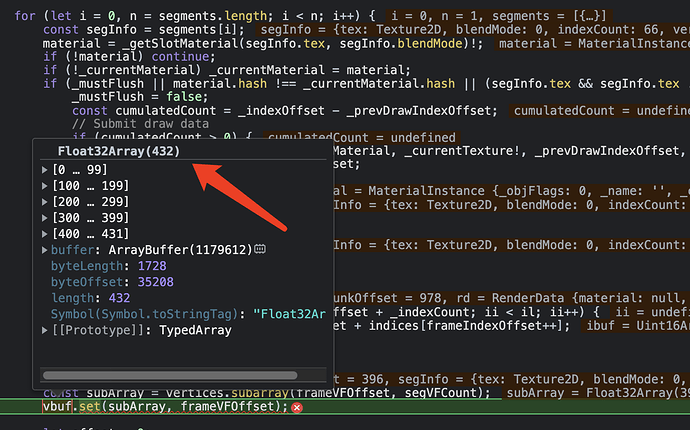Click the red error icon after vbuf.set line

297,408
